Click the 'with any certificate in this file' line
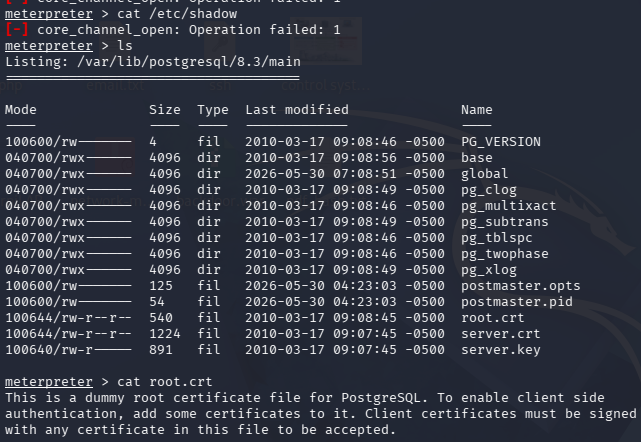Screen dimensions: 641x442 pos(201,430)
